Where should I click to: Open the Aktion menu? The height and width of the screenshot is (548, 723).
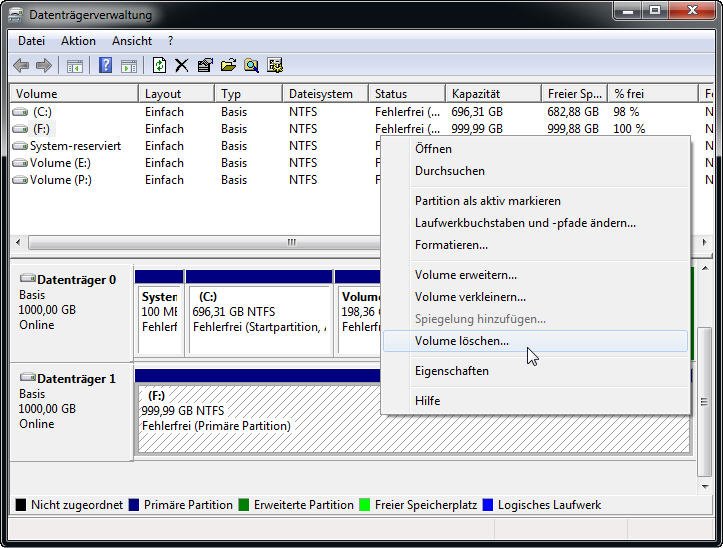pos(78,41)
